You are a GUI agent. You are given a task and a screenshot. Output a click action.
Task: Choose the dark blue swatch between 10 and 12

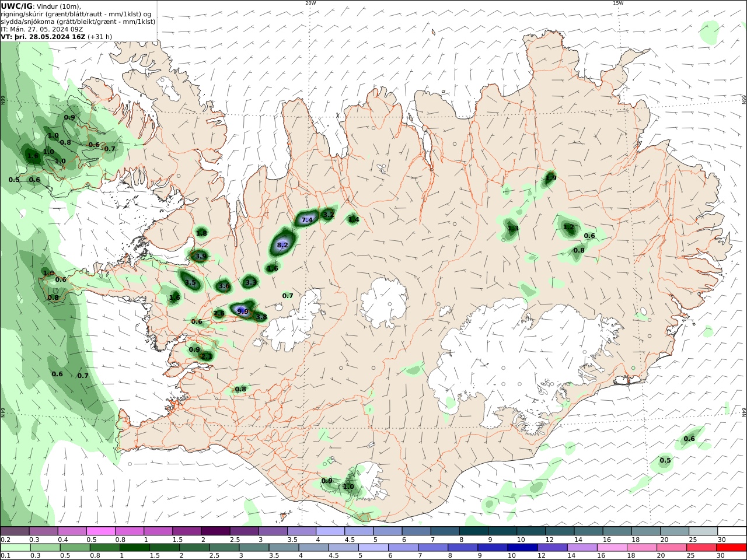522,548
